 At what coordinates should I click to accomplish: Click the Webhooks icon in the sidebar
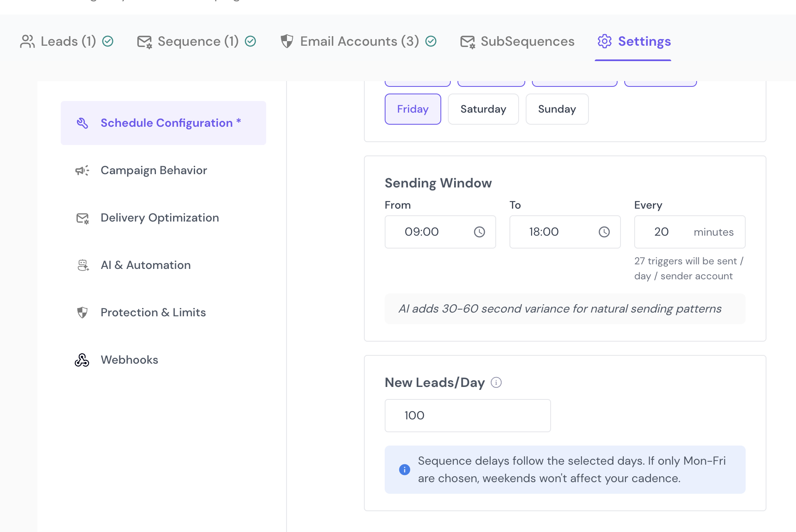point(82,360)
